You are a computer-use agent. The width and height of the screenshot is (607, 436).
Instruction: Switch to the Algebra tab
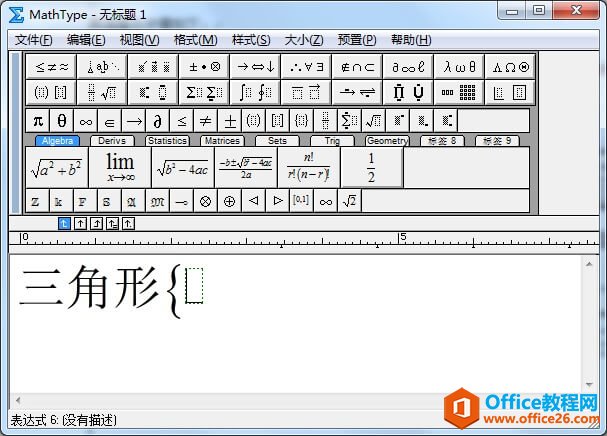pos(57,141)
